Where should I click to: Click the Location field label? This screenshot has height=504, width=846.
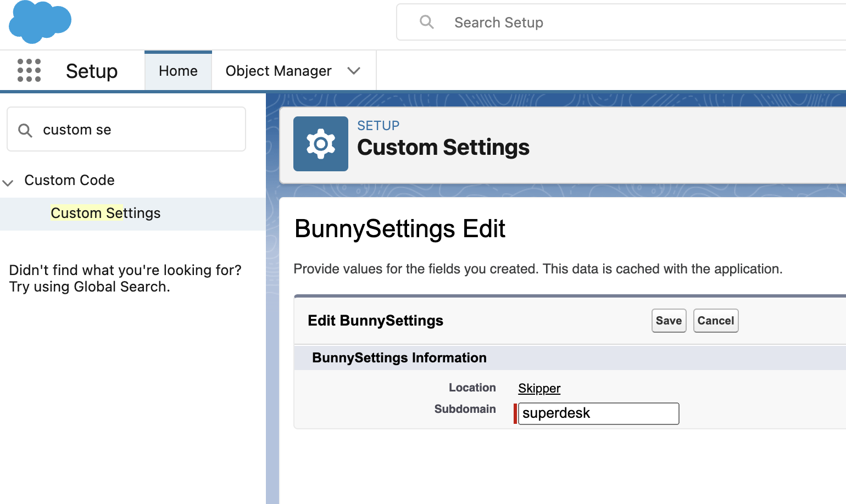click(x=472, y=388)
